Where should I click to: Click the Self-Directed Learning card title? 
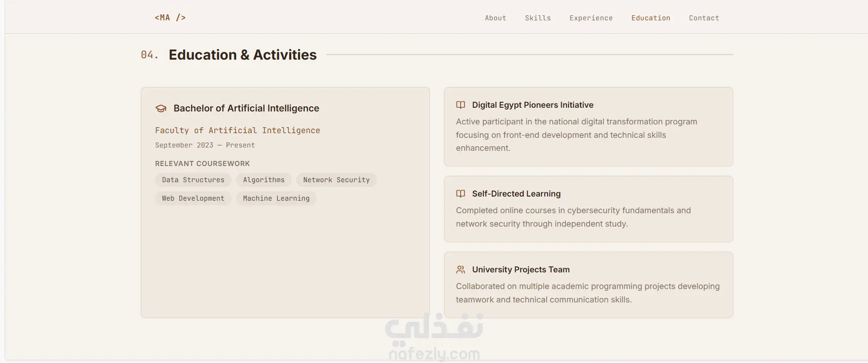coord(516,194)
